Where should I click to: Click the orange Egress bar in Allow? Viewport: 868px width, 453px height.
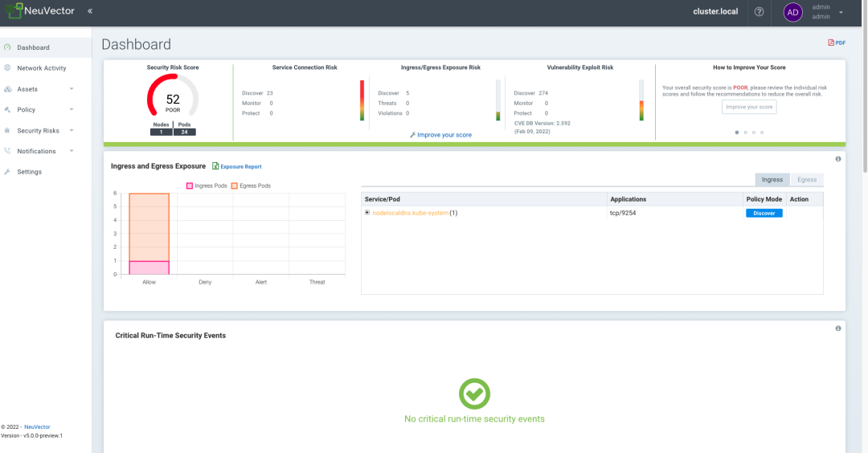pos(149,226)
